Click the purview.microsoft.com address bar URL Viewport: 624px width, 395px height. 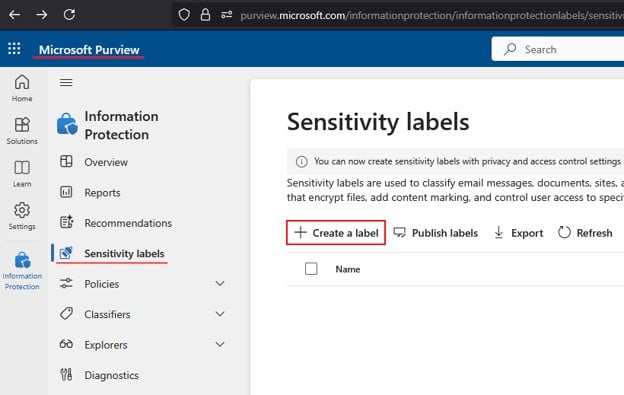(x=432, y=16)
